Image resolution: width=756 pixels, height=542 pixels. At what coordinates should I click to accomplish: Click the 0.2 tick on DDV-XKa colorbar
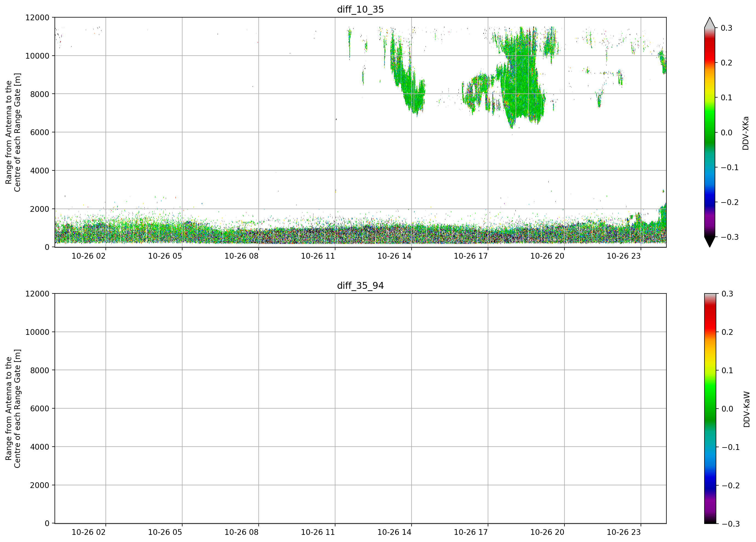[x=727, y=63]
